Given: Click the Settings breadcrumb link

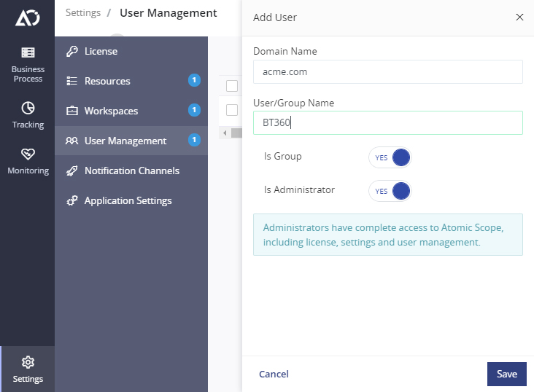Looking at the screenshot, I should [x=83, y=13].
